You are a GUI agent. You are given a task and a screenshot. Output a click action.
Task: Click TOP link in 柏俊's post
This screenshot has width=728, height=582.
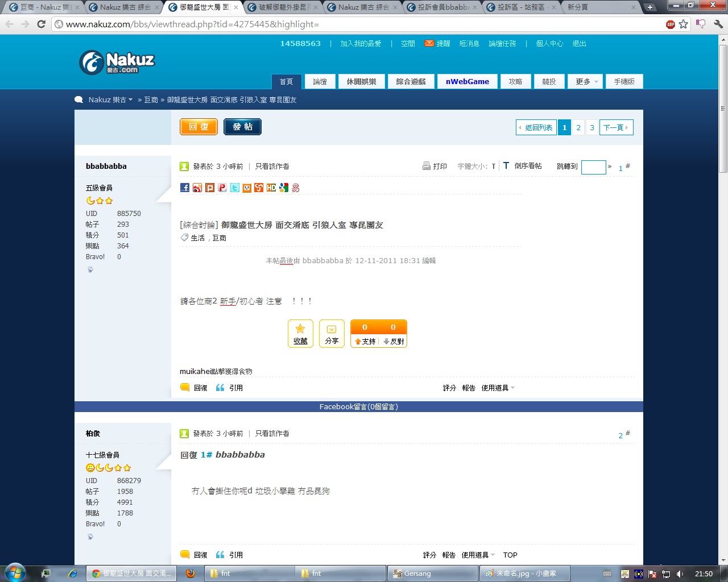[x=510, y=555]
